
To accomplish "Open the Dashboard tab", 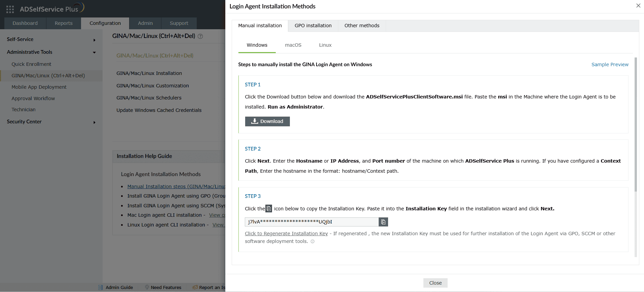I will [25, 23].
